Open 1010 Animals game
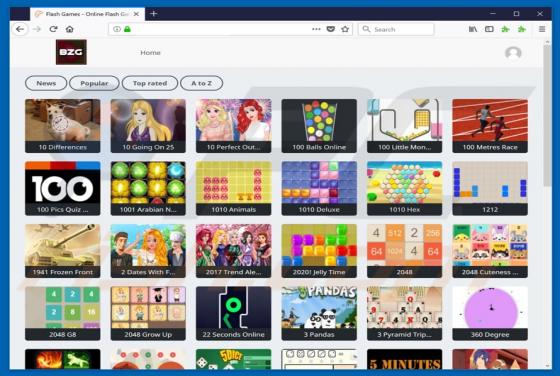Viewport: 560px width, 376px height. pos(234,188)
